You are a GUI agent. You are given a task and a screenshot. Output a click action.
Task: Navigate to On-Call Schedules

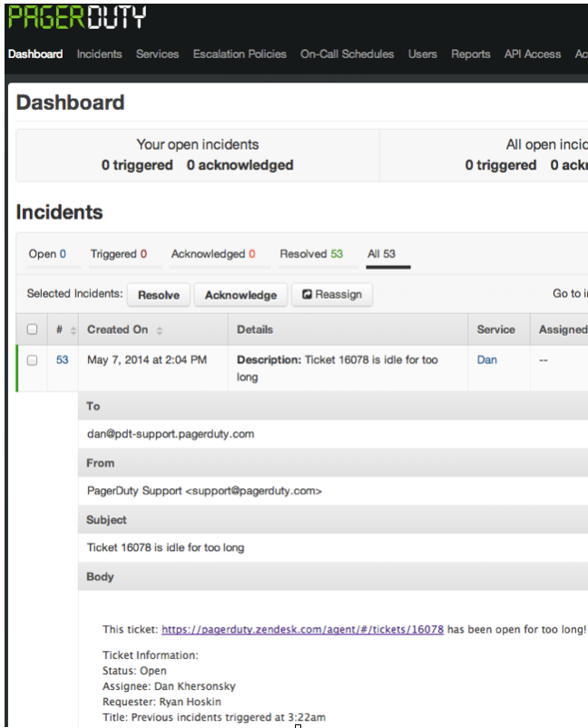347,54
